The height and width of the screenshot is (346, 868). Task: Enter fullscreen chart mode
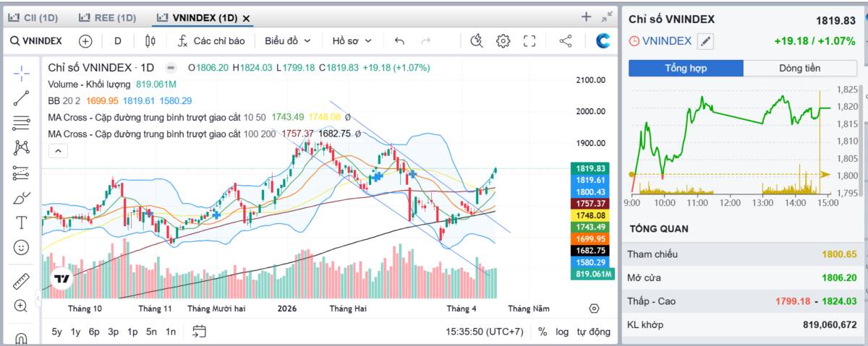click(529, 41)
